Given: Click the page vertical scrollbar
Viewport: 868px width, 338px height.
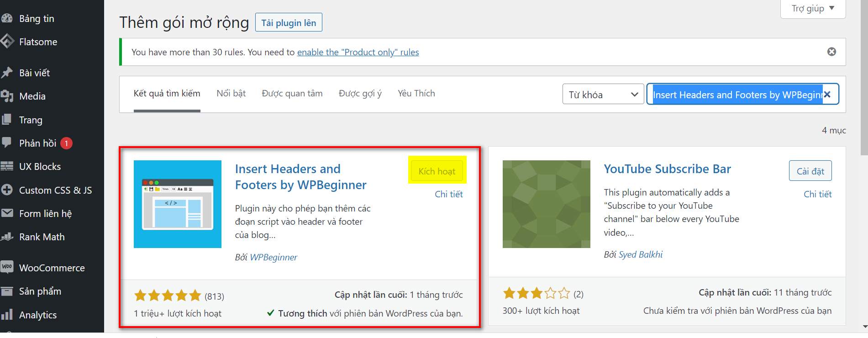Looking at the screenshot, I should click(864, 78).
